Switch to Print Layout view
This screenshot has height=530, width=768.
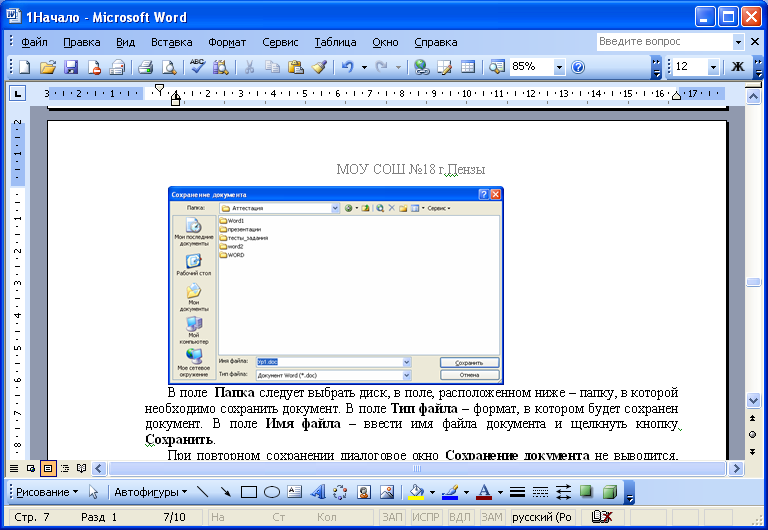(x=48, y=468)
